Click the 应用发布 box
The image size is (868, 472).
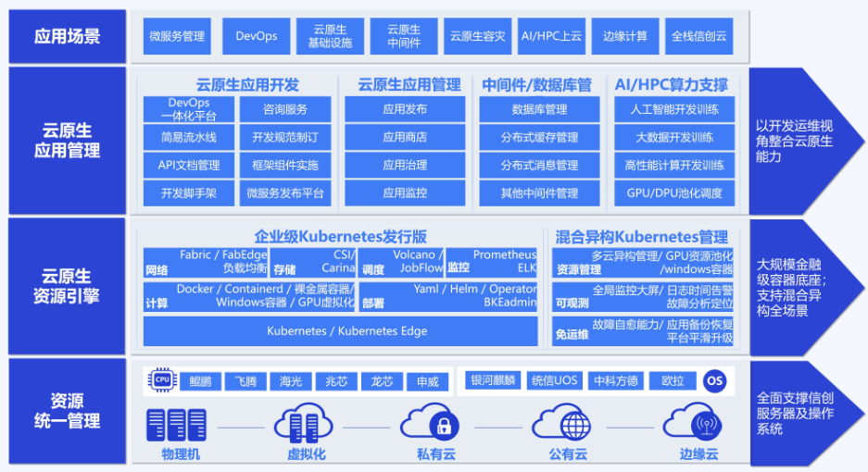[x=405, y=109]
